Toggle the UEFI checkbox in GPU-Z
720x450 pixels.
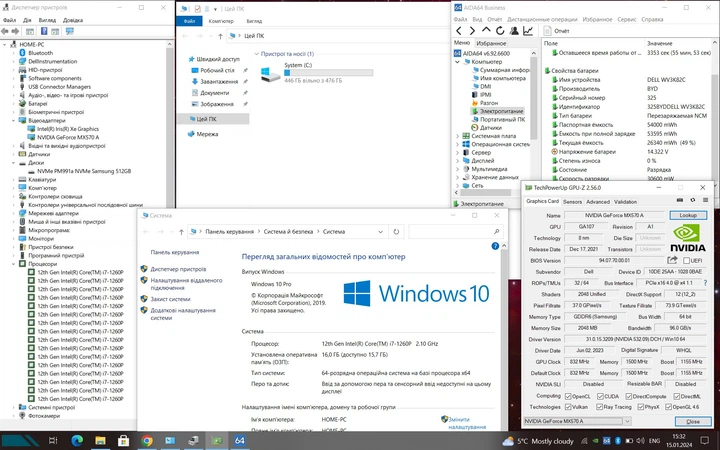pyautogui.click(x=686, y=261)
